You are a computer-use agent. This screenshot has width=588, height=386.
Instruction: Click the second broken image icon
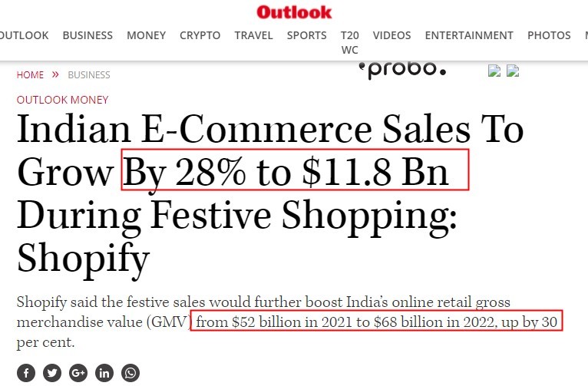click(514, 71)
